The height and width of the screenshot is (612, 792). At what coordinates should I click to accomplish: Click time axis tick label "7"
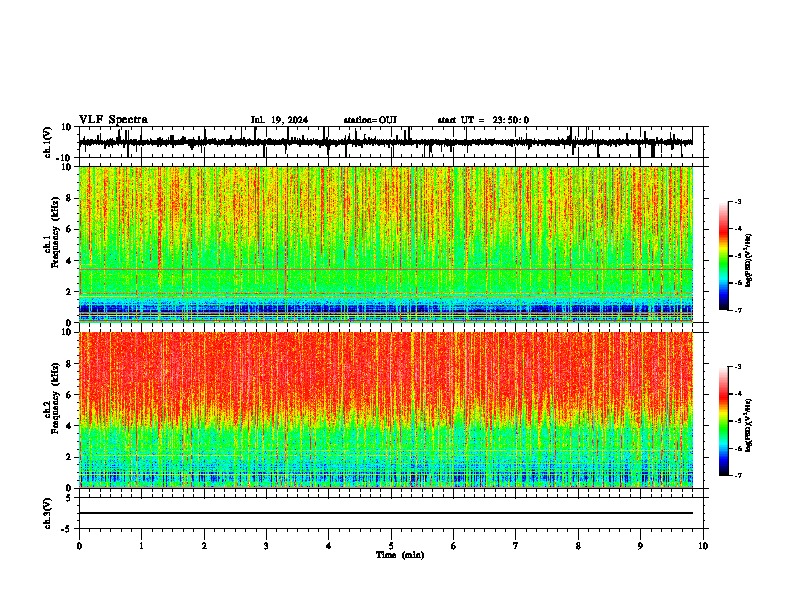pos(516,546)
